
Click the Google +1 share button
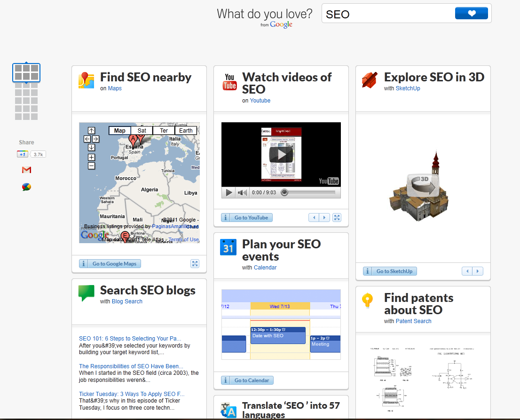(x=22, y=154)
